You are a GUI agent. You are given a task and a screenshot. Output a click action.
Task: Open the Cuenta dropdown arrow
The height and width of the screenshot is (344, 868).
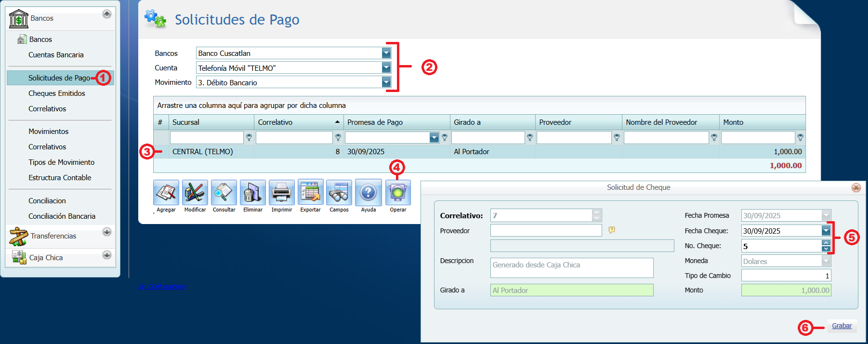pos(386,68)
